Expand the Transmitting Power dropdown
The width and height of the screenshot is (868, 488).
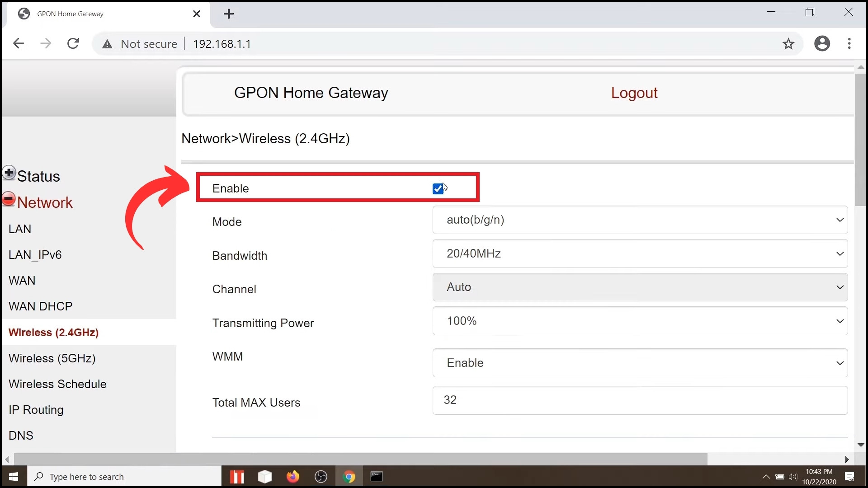640,321
